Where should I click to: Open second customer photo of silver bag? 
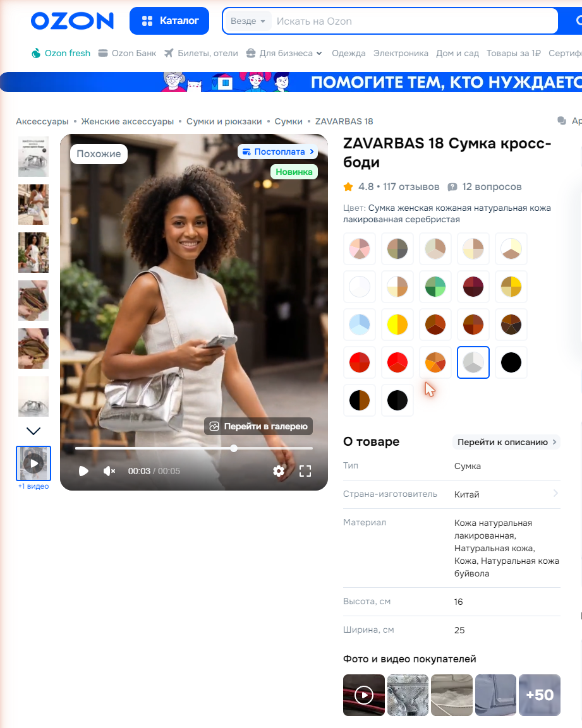pos(408,695)
